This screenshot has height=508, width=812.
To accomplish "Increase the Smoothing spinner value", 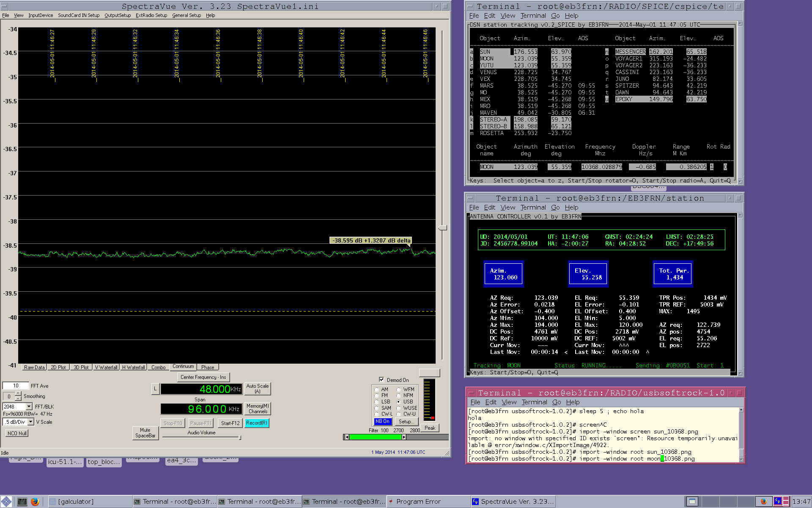I will (18, 394).
